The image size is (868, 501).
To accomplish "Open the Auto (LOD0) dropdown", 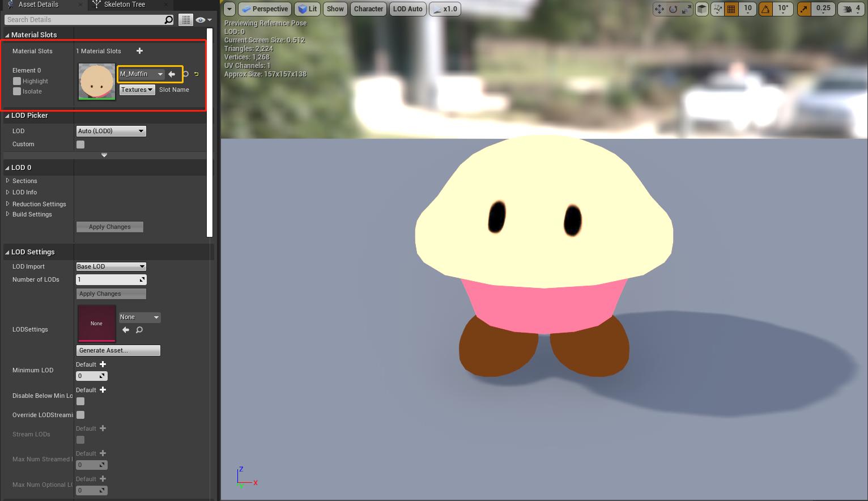I will pos(111,131).
